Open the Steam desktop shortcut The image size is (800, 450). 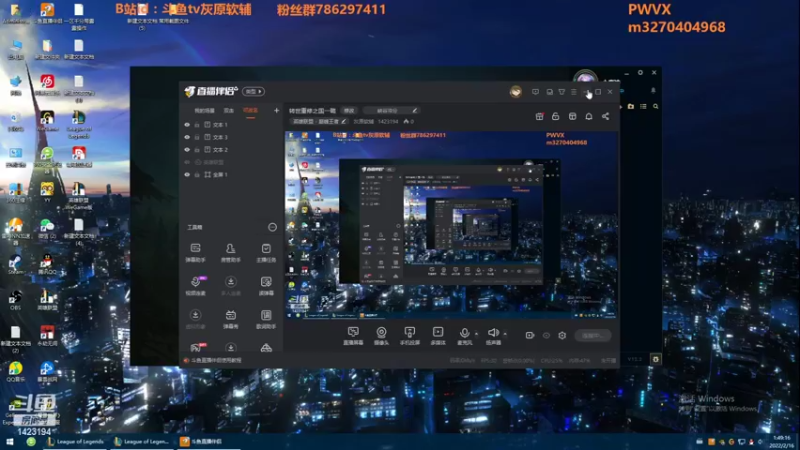[15, 264]
